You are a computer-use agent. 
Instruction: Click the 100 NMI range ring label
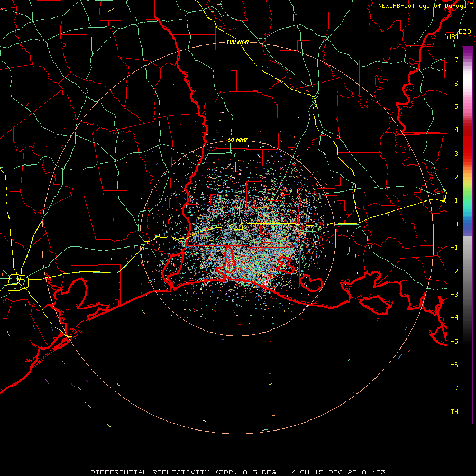pyautogui.click(x=237, y=42)
